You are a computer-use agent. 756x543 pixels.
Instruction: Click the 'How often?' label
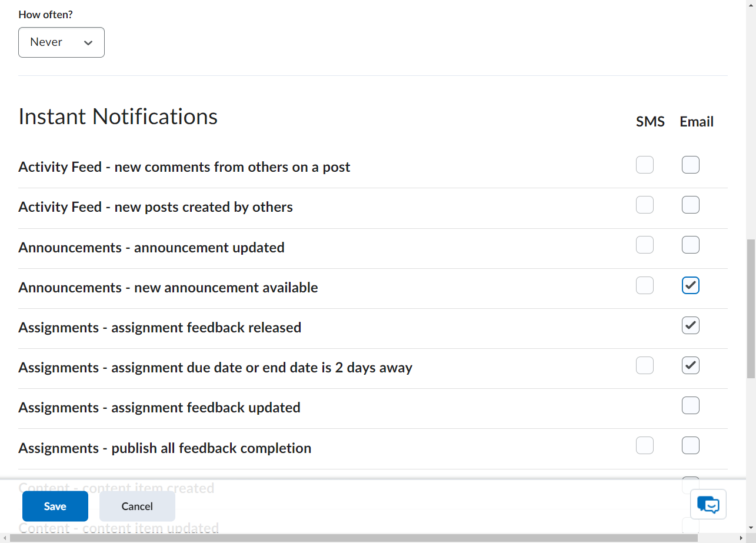click(45, 15)
